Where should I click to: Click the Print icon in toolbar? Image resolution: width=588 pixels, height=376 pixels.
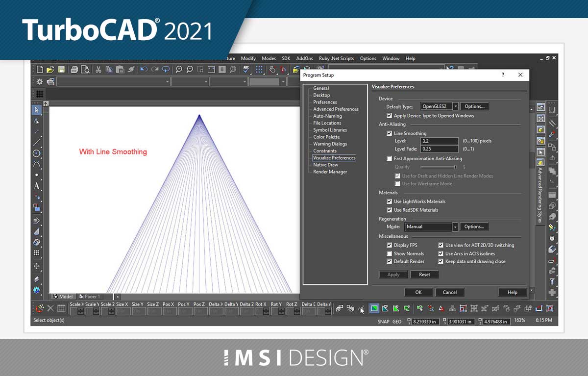click(x=74, y=70)
